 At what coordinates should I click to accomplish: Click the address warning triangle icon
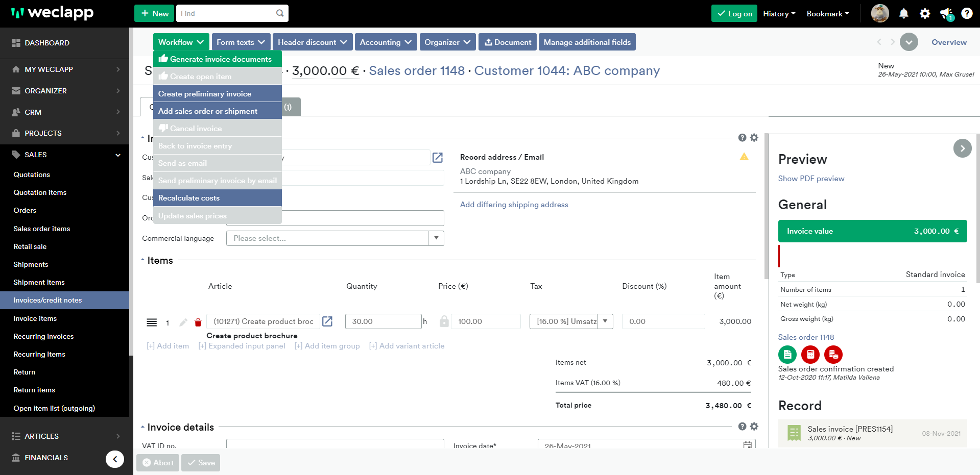744,157
